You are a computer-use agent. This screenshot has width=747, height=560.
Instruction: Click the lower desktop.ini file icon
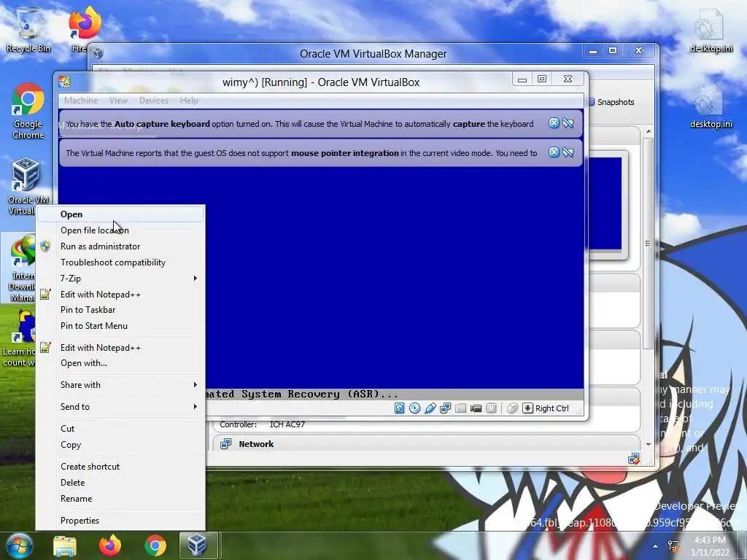pos(711,106)
